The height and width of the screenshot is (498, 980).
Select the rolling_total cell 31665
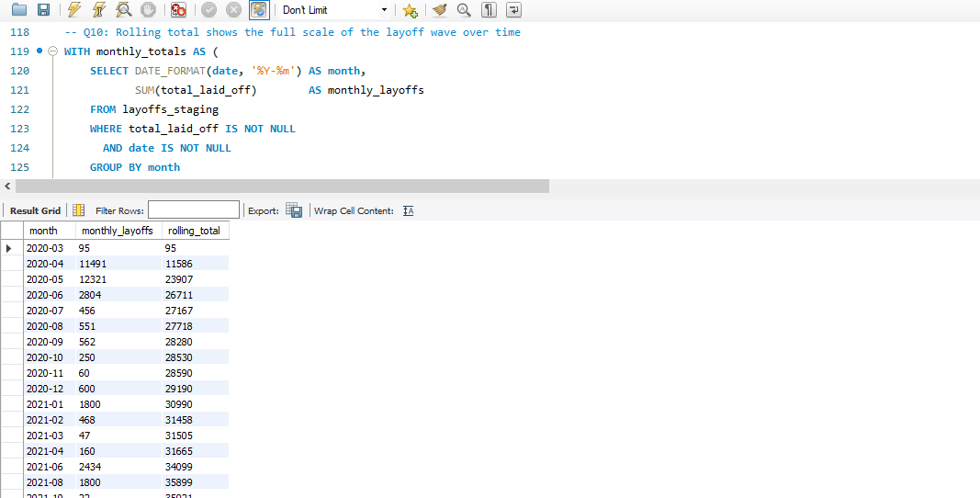coord(195,451)
